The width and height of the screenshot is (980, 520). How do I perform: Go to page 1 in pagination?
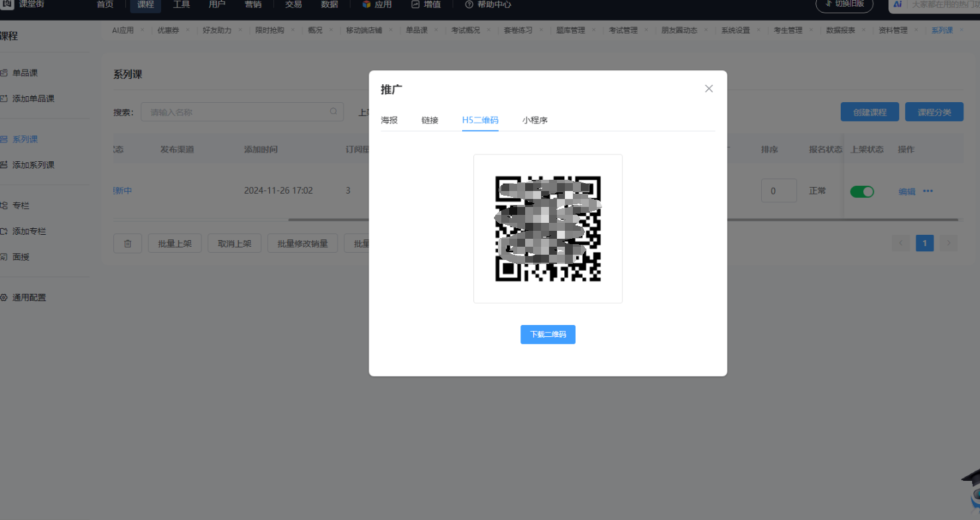(x=925, y=243)
